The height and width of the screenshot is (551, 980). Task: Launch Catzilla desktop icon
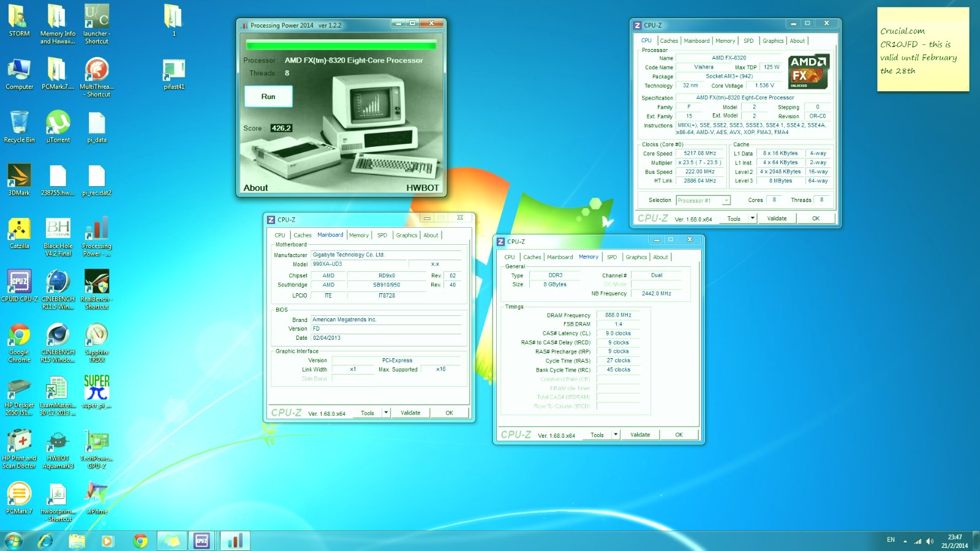19,233
